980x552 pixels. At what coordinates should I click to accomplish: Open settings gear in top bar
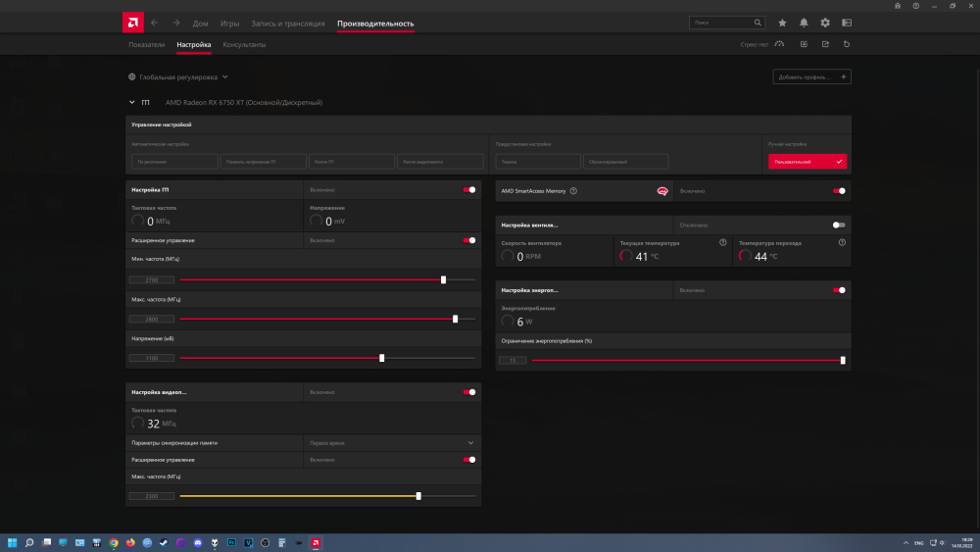point(825,23)
